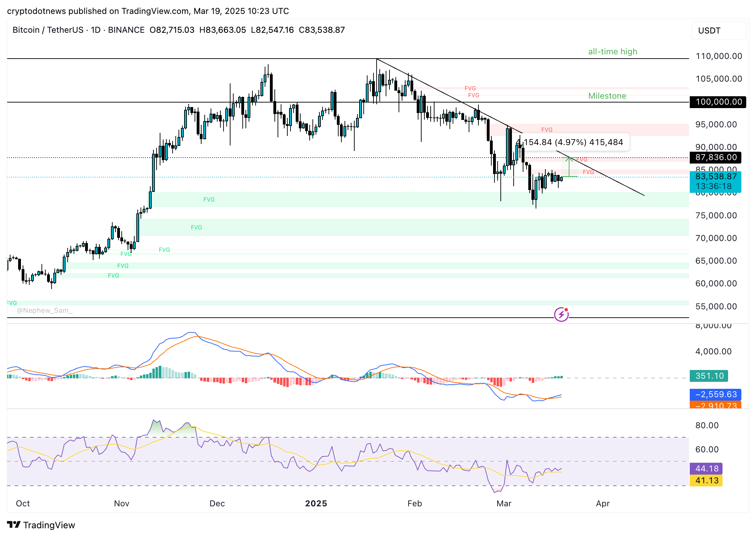Click the purple lightning quick-action icon on the chart
This screenshot has height=537, width=756.
(561, 315)
